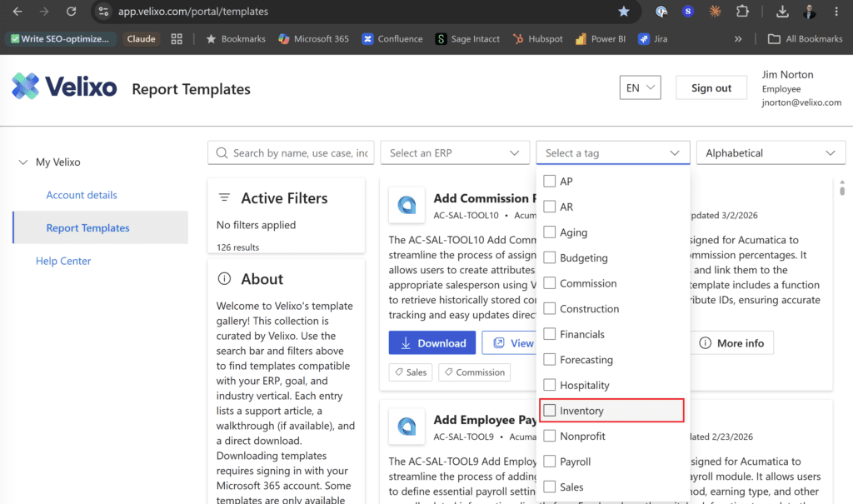The height and width of the screenshot is (504, 853).
Task: Switch to the Write SEO-optimize tab bookmark
Action: point(60,39)
